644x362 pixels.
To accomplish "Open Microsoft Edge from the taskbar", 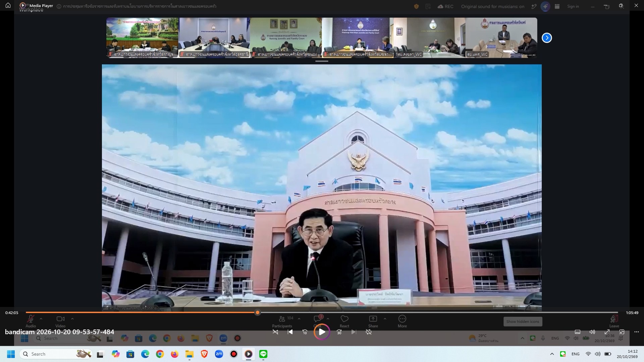I will [145, 354].
